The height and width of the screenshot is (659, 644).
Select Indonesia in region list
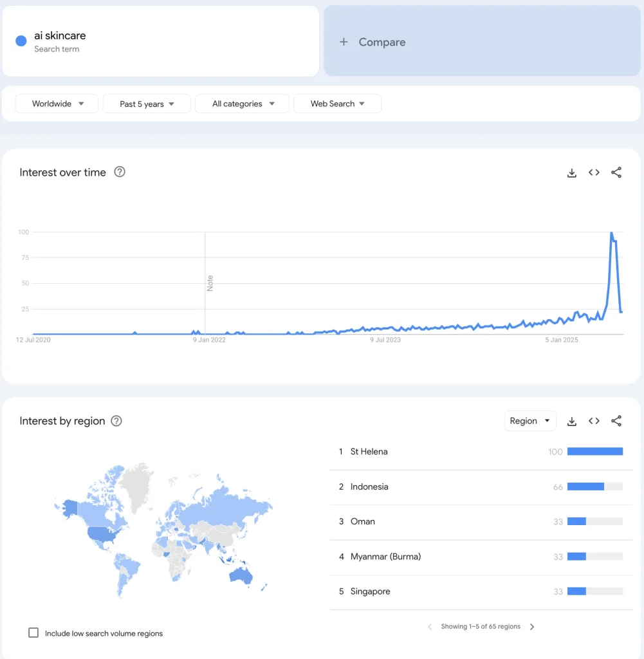pyautogui.click(x=369, y=487)
